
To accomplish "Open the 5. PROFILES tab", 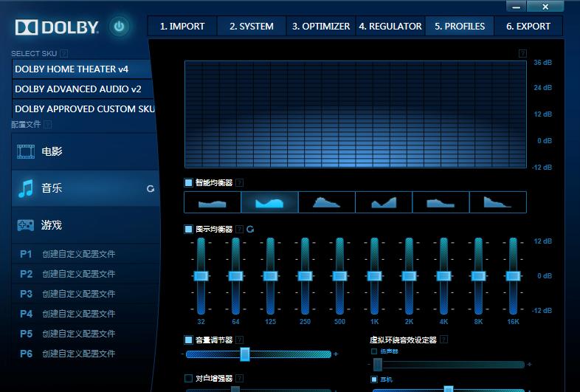I will pyautogui.click(x=460, y=27).
